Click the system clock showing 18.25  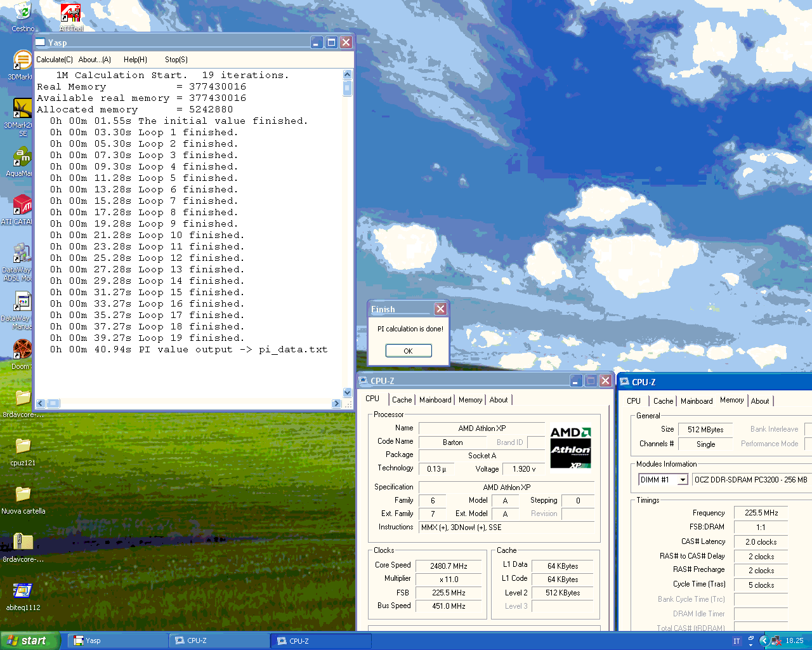(794, 641)
